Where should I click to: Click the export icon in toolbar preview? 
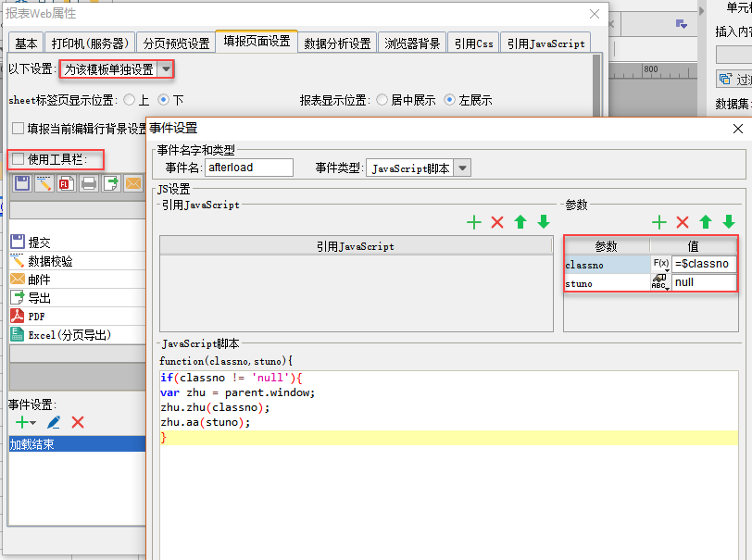111,183
